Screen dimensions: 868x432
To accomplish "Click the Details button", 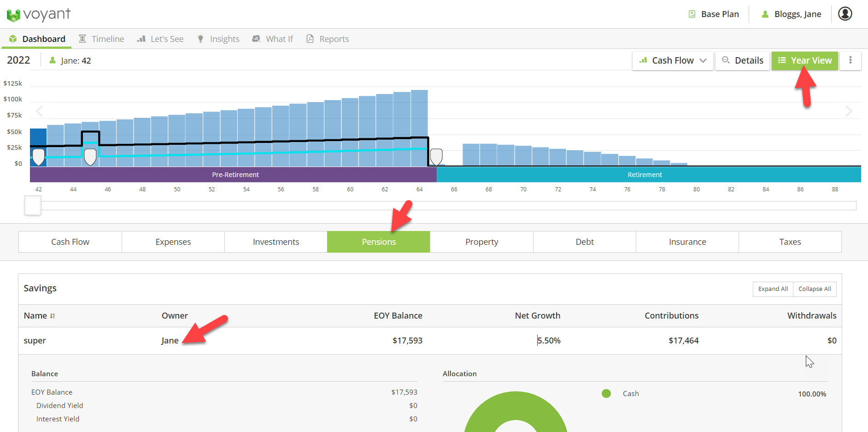I will [x=743, y=60].
